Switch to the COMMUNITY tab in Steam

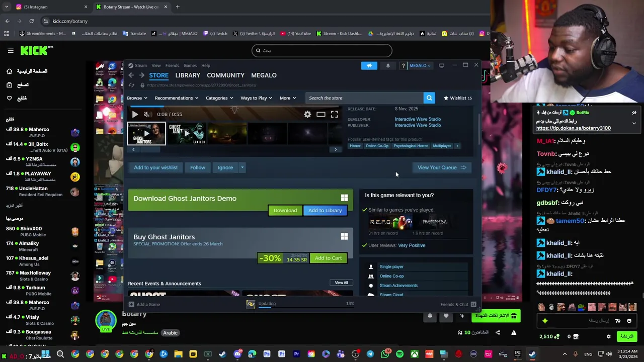point(225,75)
